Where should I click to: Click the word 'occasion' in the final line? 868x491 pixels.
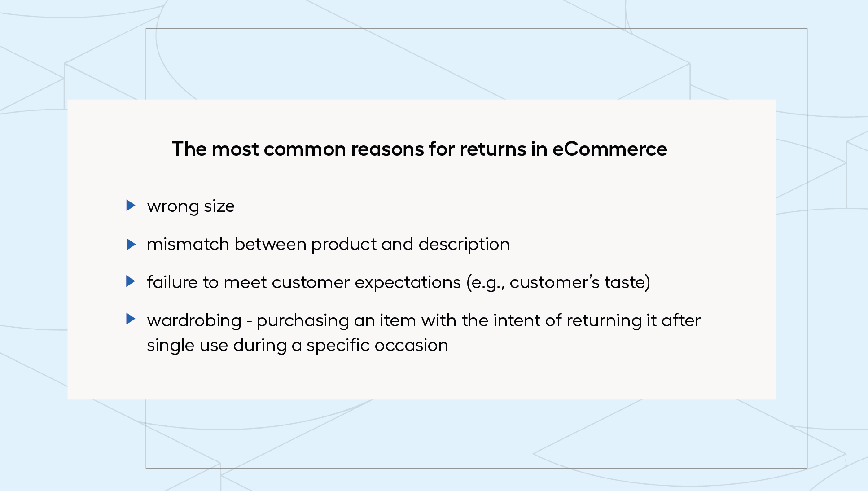412,346
